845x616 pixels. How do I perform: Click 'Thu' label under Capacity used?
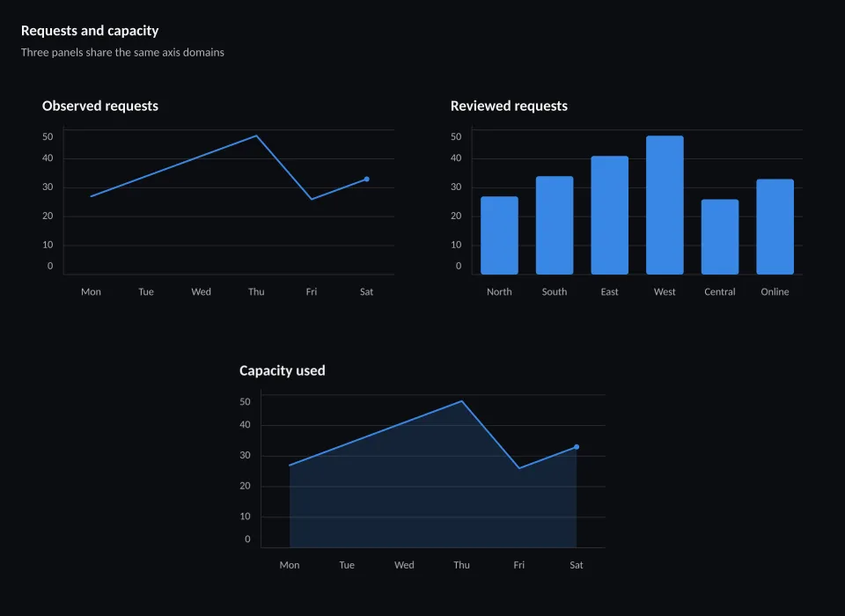(461, 565)
